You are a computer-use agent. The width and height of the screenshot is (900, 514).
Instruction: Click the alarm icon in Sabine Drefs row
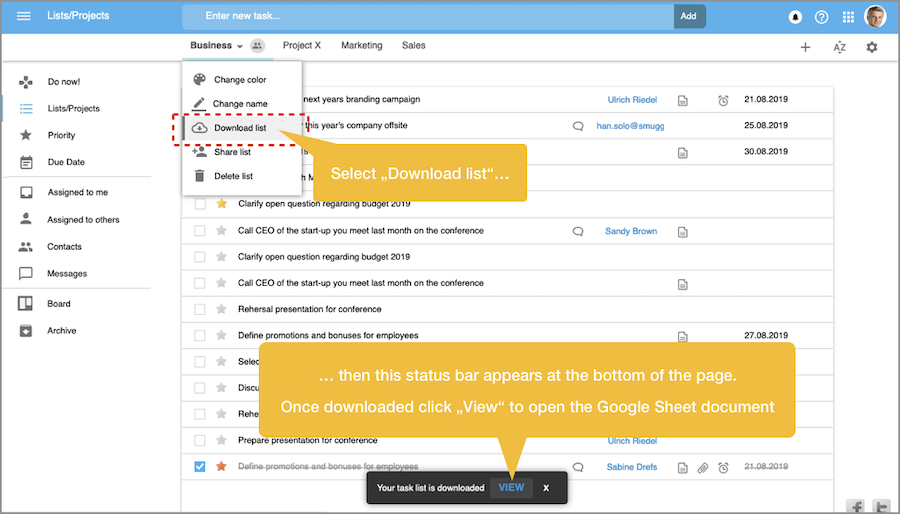(723, 468)
